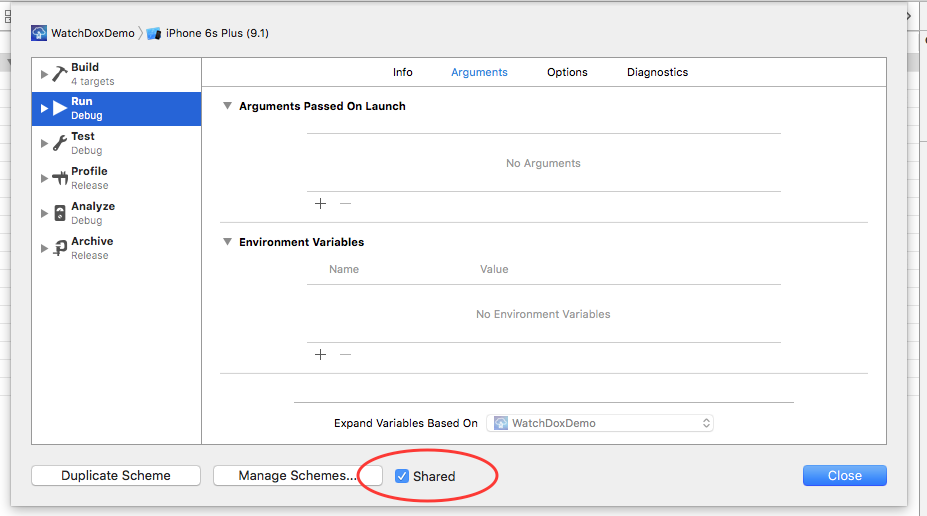Switch to the Info tab
This screenshot has height=516, width=927.
click(x=403, y=72)
